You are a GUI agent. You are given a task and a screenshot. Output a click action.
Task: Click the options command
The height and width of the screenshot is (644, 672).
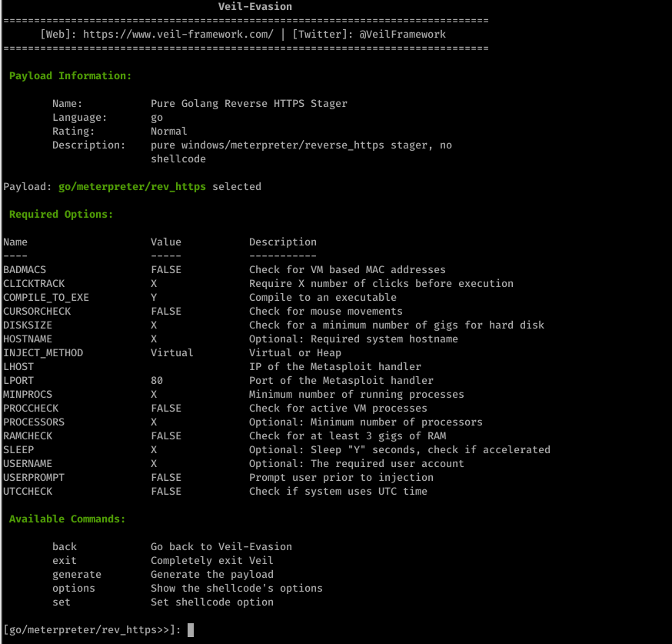(x=74, y=589)
